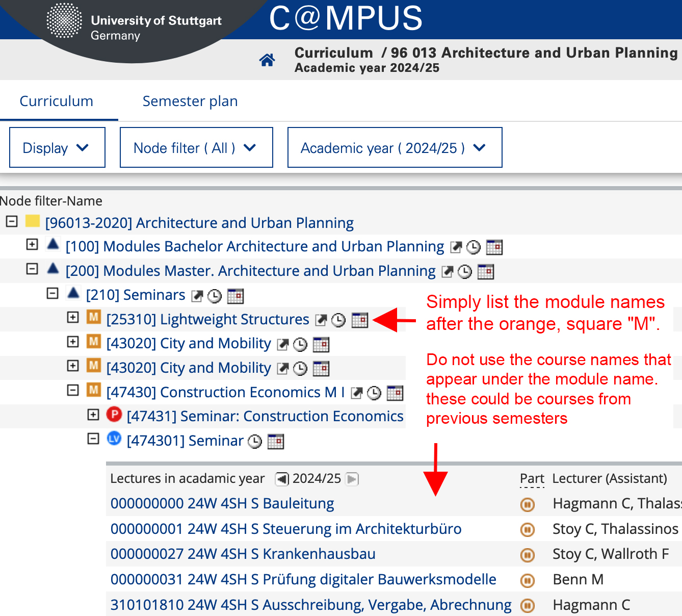Click Part icon in Prüfung digitaler Bauwerksmodelle row
The image size is (682, 616).
(528, 580)
